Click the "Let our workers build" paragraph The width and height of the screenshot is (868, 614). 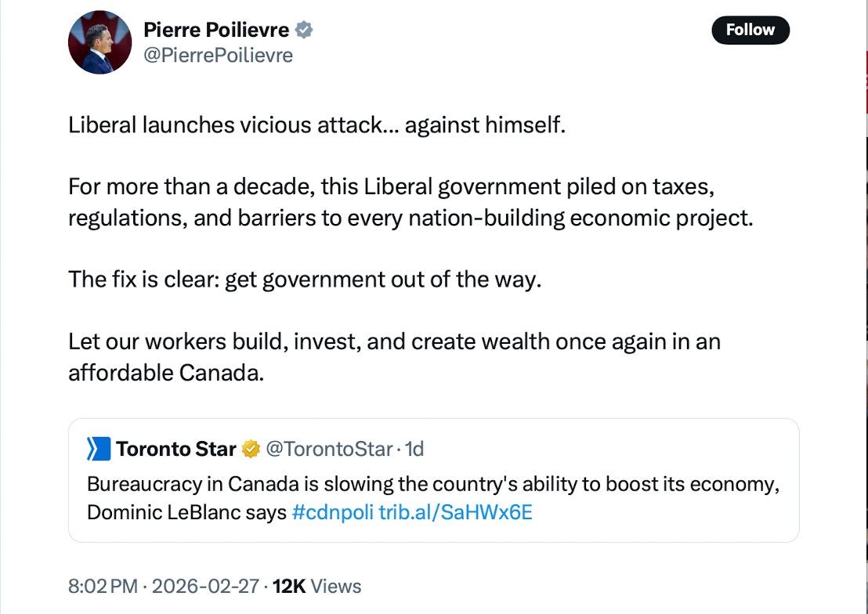(394, 357)
